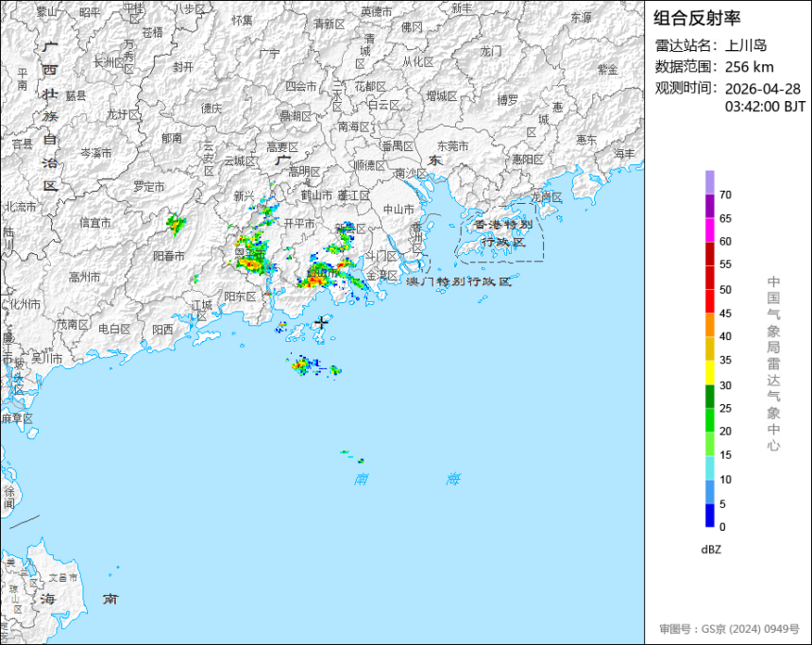Click the 鹤山市 map label
Image resolution: width=812 pixels, height=645 pixels.
pyautogui.click(x=316, y=195)
